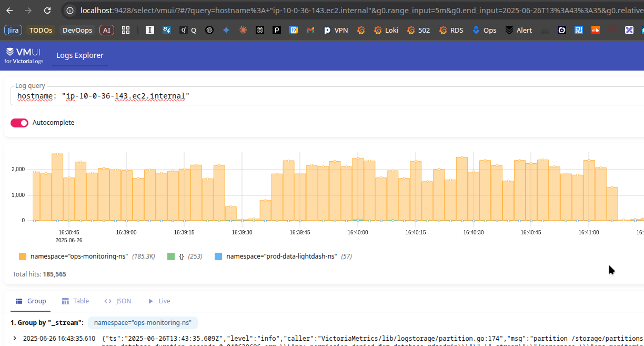Screen dimensions: 644x346
Task: Click the site info icon in address bar
Action: (x=70, y=11)
